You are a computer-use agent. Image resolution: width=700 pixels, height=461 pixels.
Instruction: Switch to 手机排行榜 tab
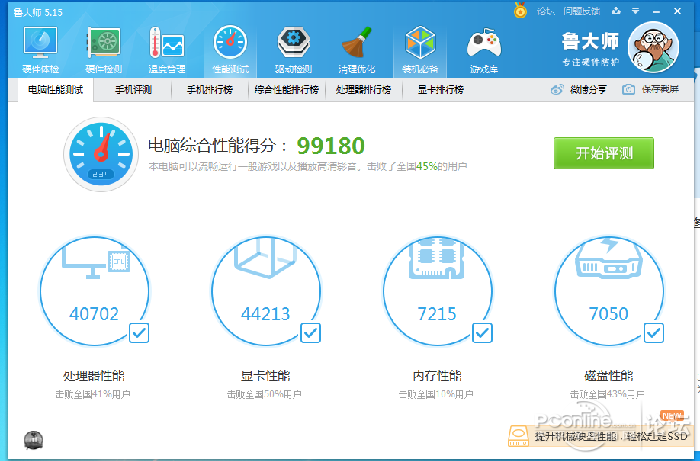point(210,90)
